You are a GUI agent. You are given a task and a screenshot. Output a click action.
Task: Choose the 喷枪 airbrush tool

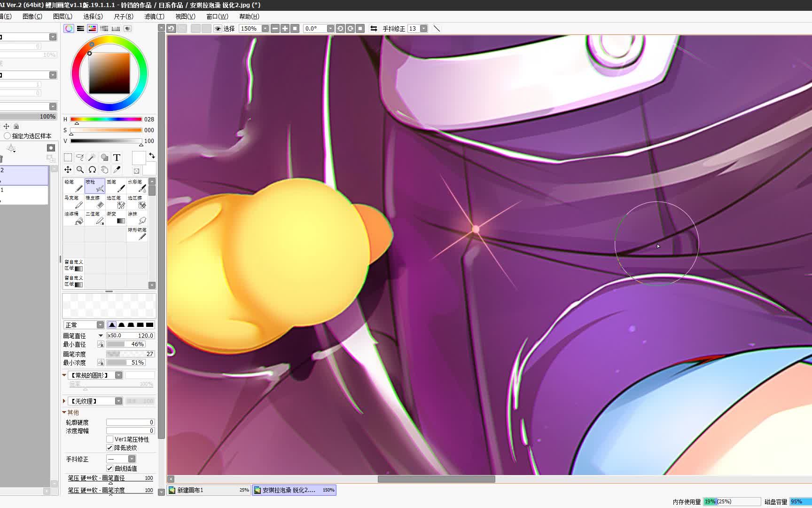point(95,186)
